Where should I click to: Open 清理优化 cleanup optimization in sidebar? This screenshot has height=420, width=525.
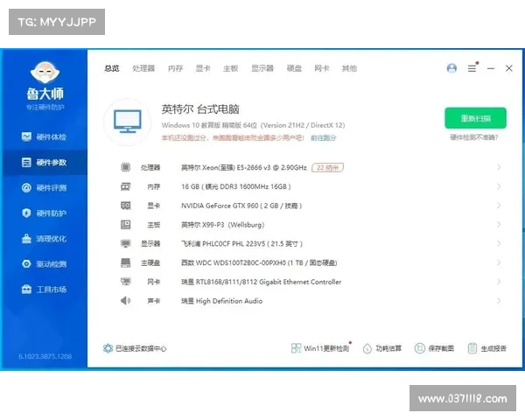click(45, 239)
